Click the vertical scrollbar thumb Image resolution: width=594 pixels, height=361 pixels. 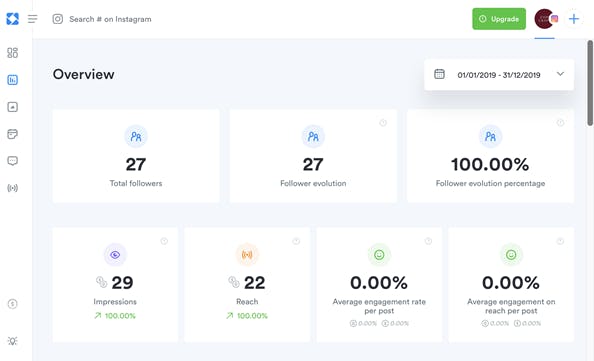(590, 83)
